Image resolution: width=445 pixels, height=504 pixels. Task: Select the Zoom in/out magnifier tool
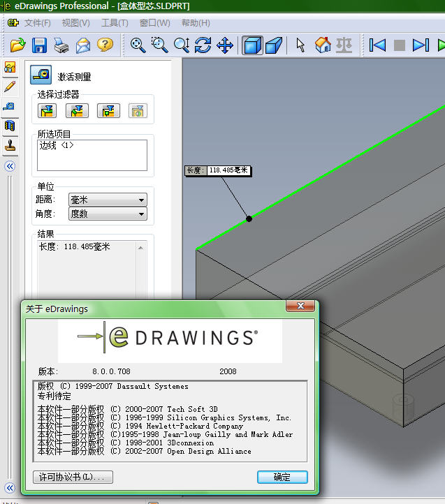[182, 45]
